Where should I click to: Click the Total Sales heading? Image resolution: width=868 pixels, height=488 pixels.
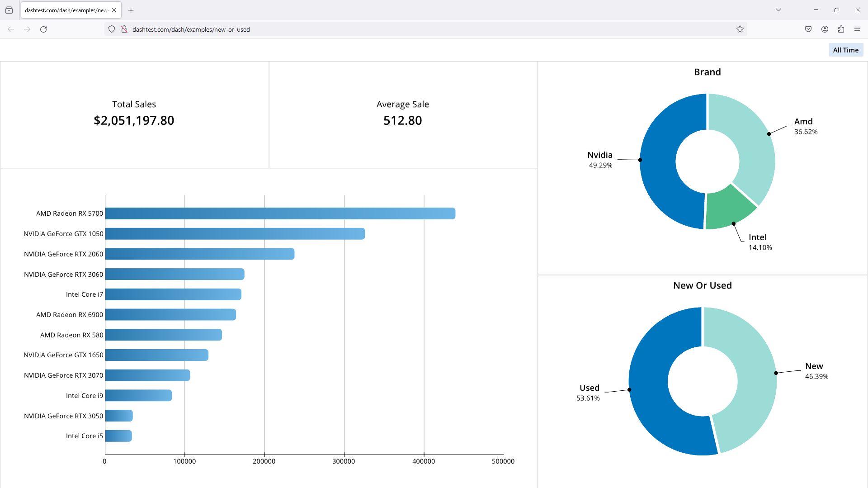coord(134,104)
